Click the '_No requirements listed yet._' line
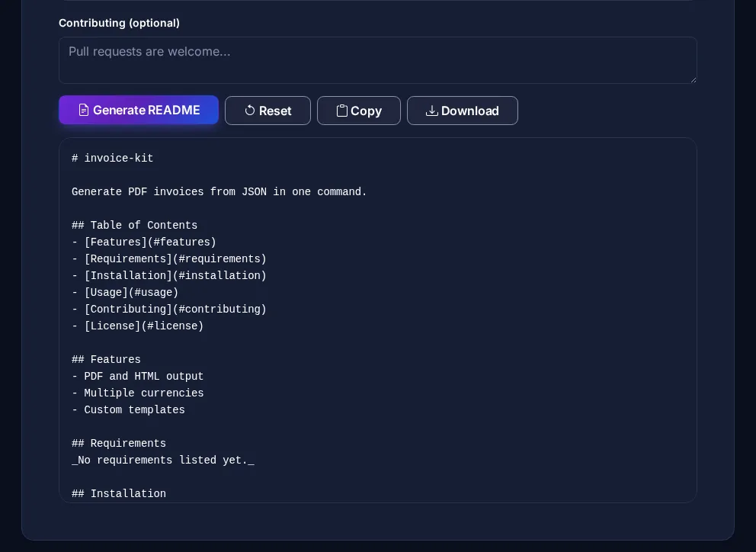The height and width of the screenshot is (552, 756). click(163, 461)
